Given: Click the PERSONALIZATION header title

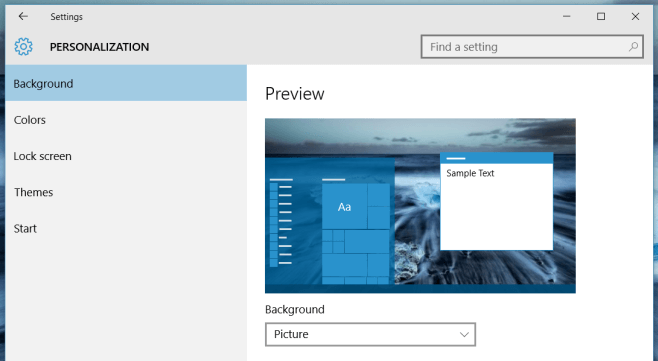Looking at the screenshot, I should [x=99, y=47].
